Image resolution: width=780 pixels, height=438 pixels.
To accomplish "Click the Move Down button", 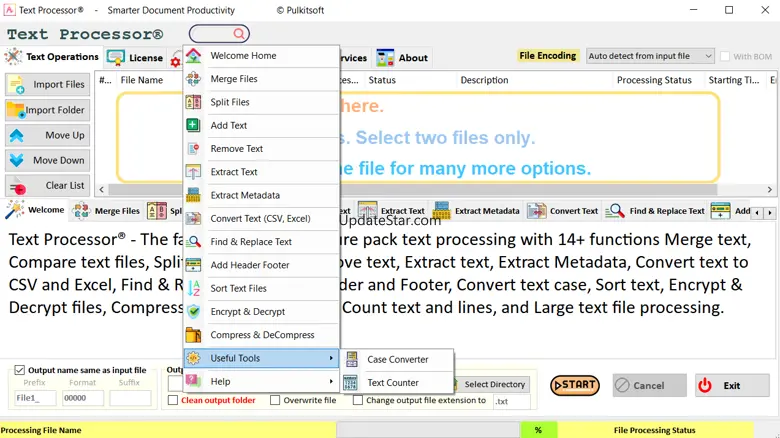I will [48, 160].
